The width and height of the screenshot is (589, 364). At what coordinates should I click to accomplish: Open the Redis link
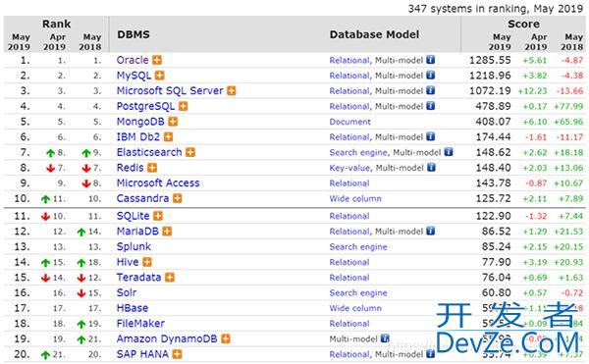(x=130, y=168)
